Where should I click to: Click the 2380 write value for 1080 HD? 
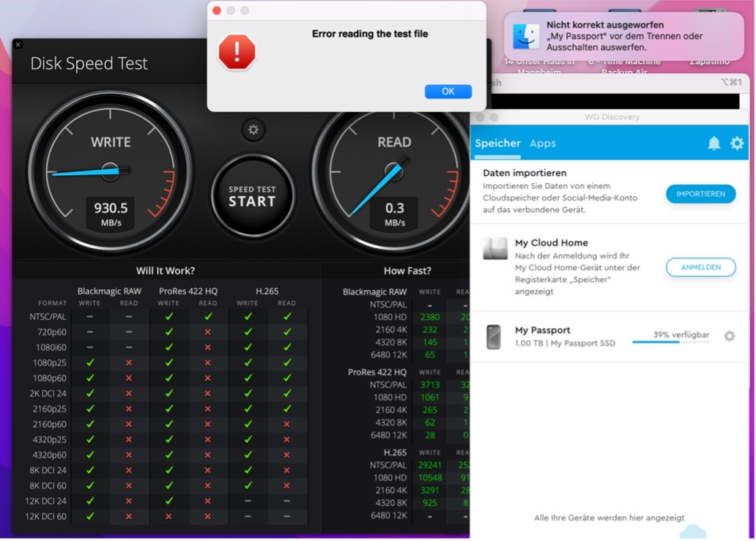429,317
